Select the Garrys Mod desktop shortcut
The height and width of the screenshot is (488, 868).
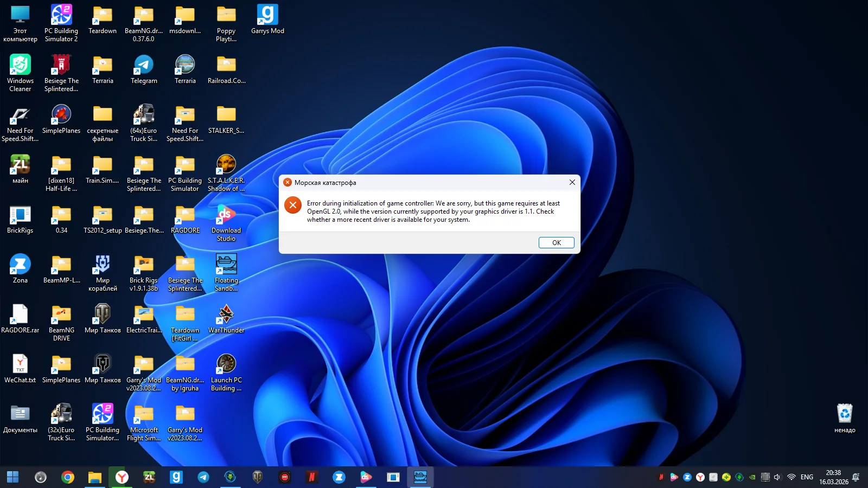(267, 20)
